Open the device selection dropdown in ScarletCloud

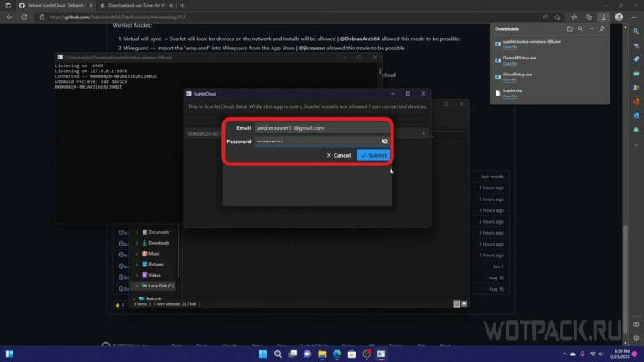coord(423,133)
